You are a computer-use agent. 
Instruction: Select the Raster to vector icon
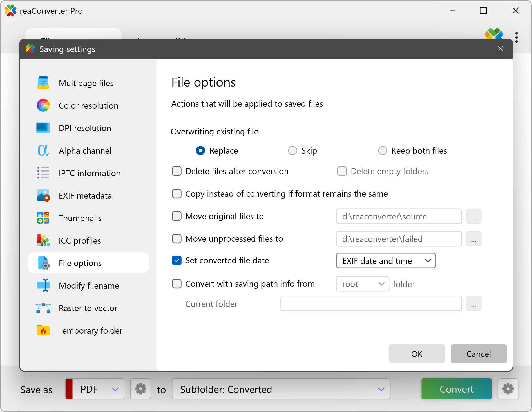click(x=43, y=308)
